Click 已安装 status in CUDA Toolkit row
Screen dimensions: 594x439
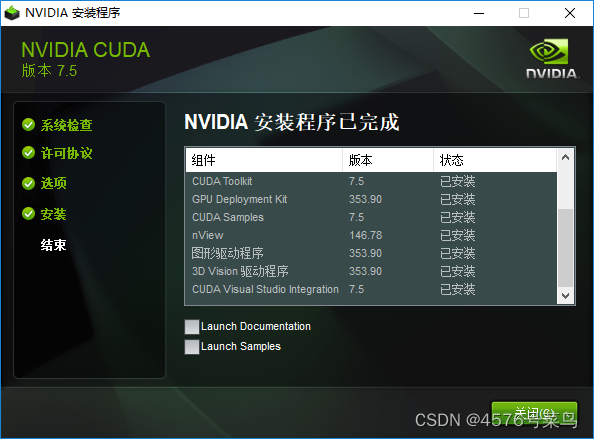(458, 181)
